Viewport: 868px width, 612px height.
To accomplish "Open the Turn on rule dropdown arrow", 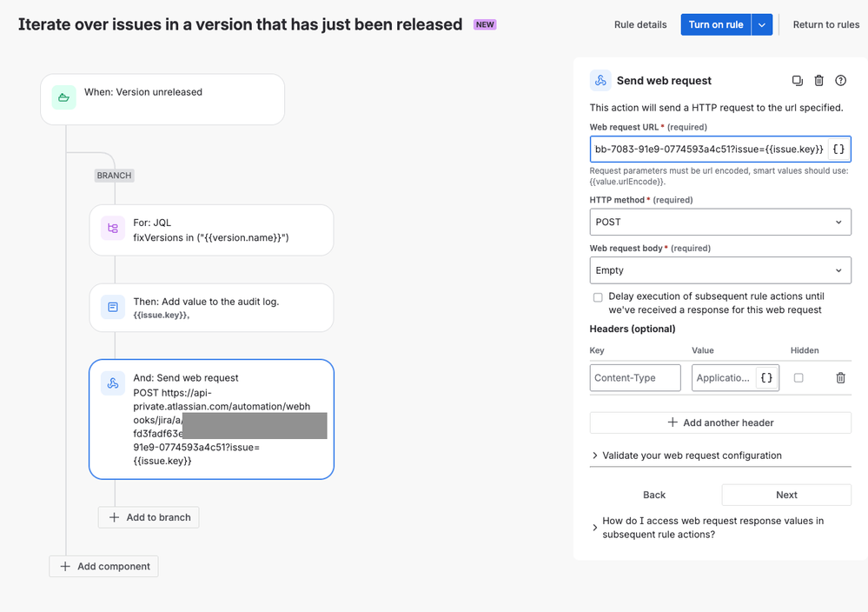I will click(761, 25).
